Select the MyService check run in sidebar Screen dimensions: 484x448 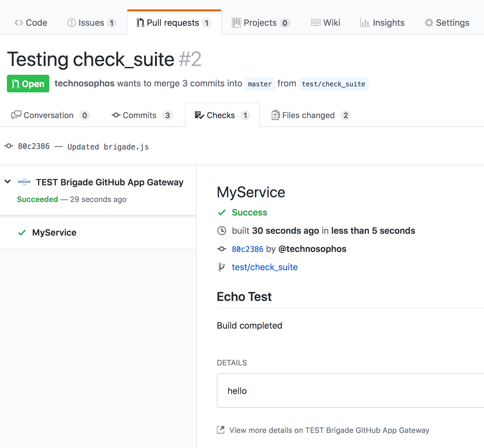[98, 232]
